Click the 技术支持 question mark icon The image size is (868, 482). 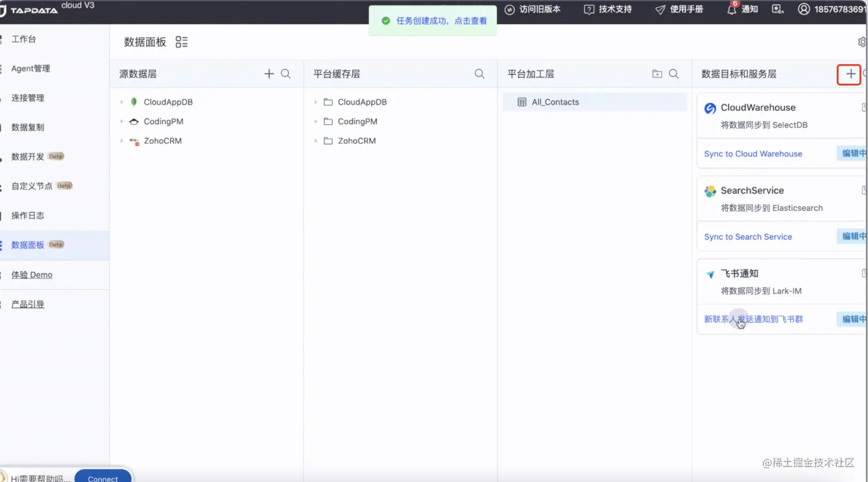coord(589,9)
